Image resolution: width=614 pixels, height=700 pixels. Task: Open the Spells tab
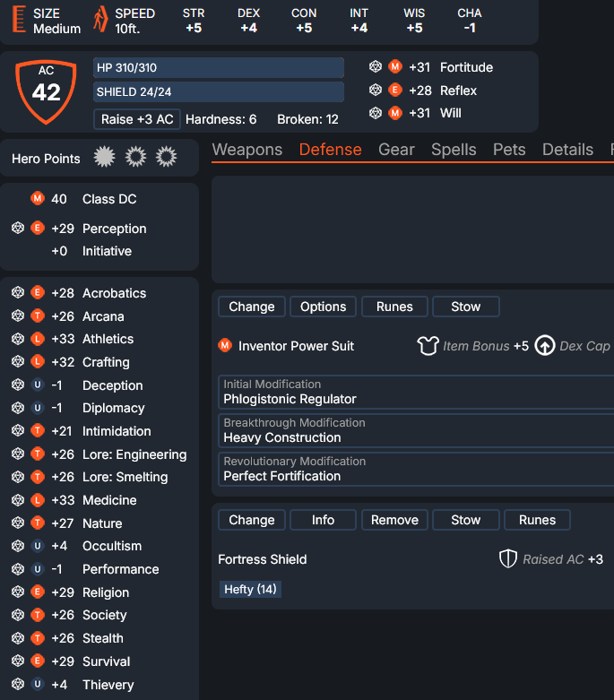(x=454, y=150)
